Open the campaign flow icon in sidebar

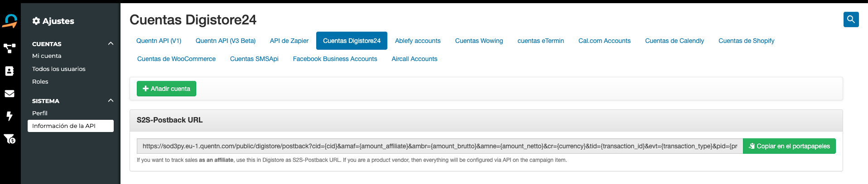10,48
